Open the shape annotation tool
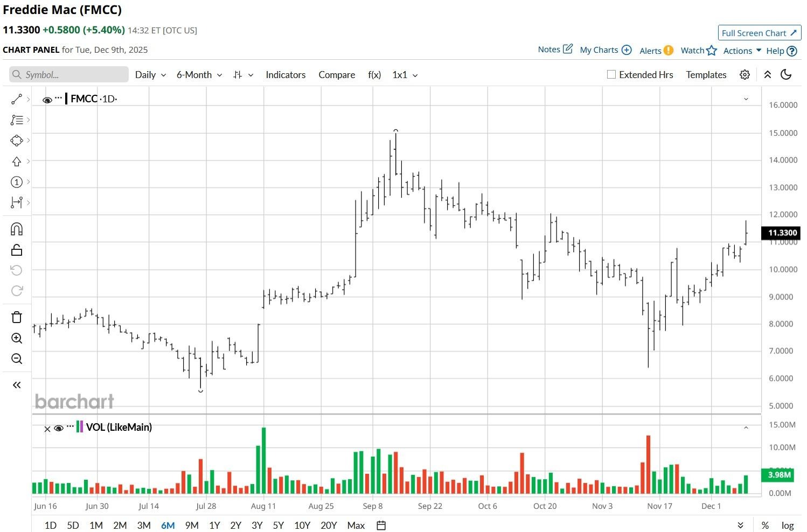807x532 pixels. (x=17, y=141)
